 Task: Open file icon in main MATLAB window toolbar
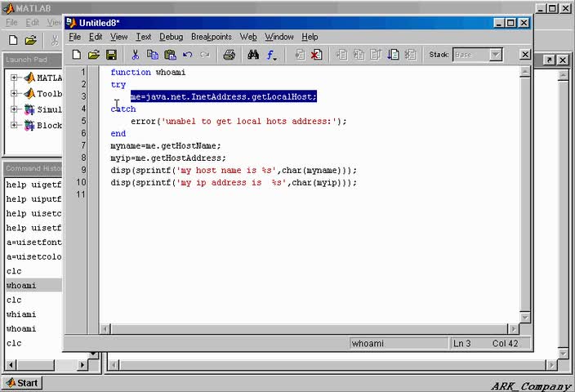click(31, 40)
